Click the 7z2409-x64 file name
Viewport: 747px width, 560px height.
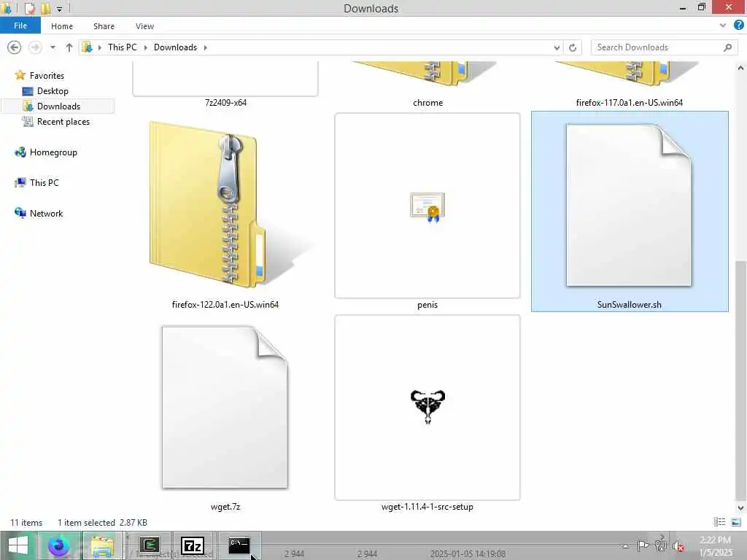226,102
